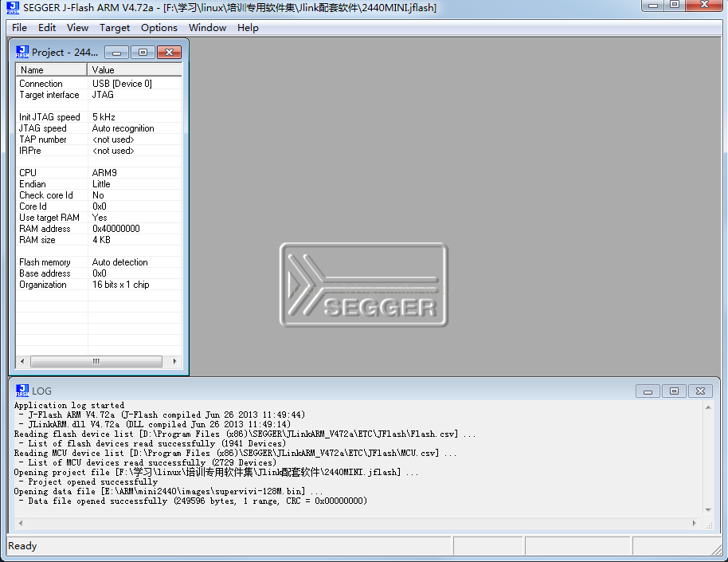Open the File menu
Screen dimensions: 728x562
click(x=19, y=27)
